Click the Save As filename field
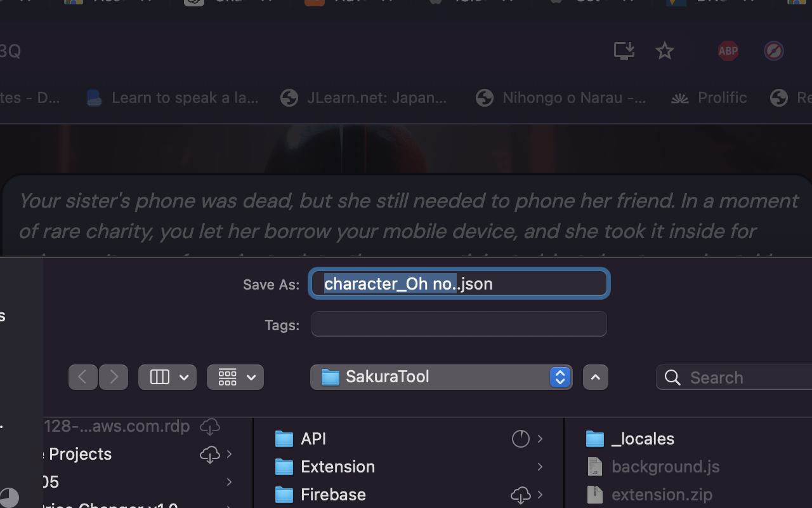The image size is (812, 508). click(459, 283)
